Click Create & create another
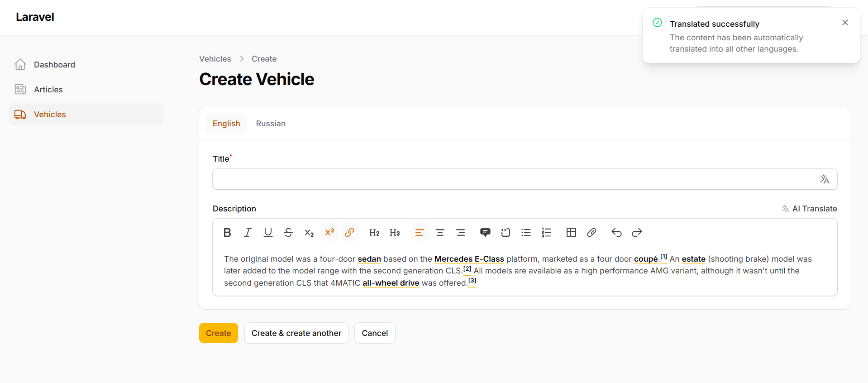Viewport: 868px width, 383px height. click(296, 333)
